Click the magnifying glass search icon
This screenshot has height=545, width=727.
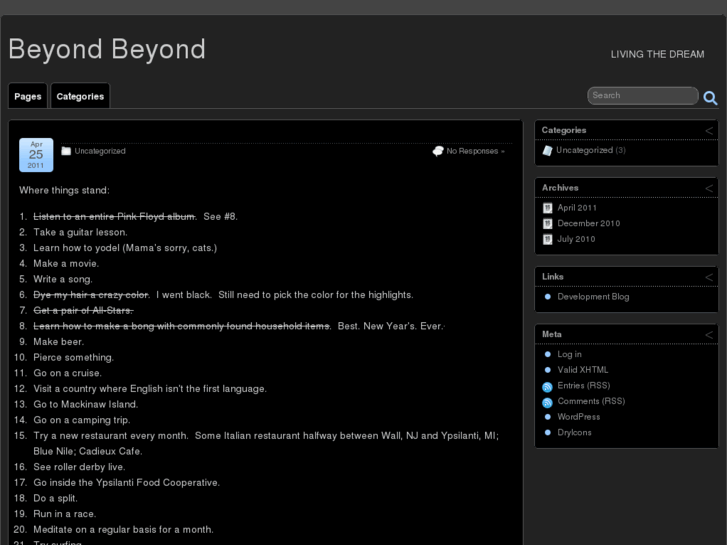tap(710, 97)
